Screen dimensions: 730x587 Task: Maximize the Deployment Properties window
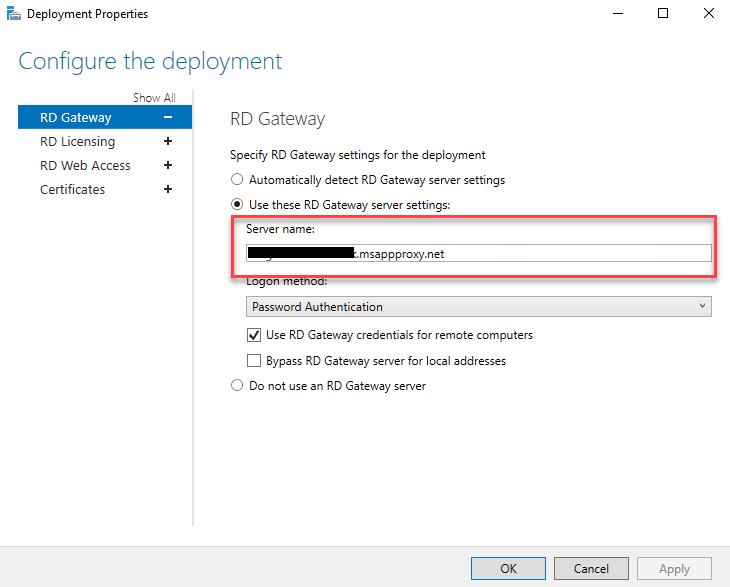[x=663, y=14]
